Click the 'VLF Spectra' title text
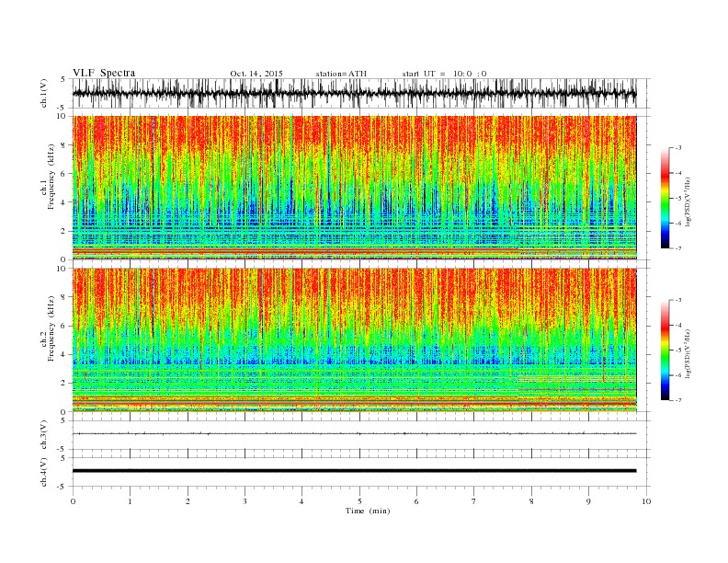The image size is (728, 563). (104, 73)
